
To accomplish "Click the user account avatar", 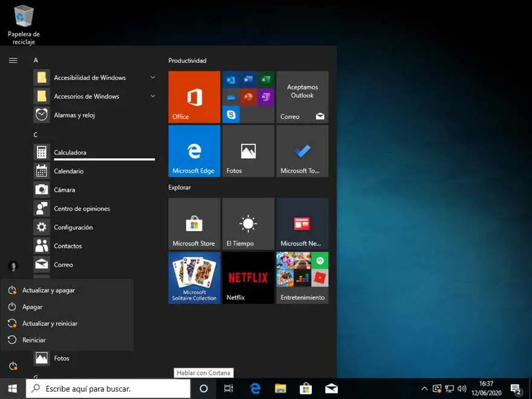I will pos(13,266).
